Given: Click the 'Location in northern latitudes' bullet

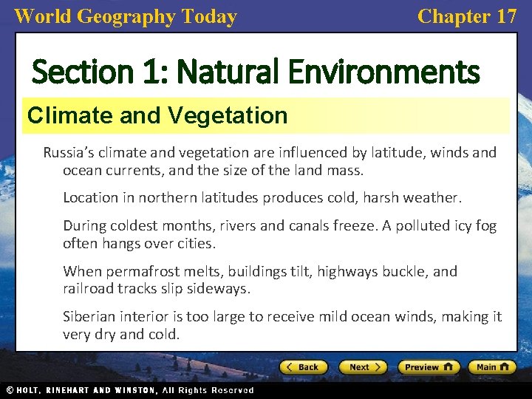Looking at the screenshot, I should (262, 197).
